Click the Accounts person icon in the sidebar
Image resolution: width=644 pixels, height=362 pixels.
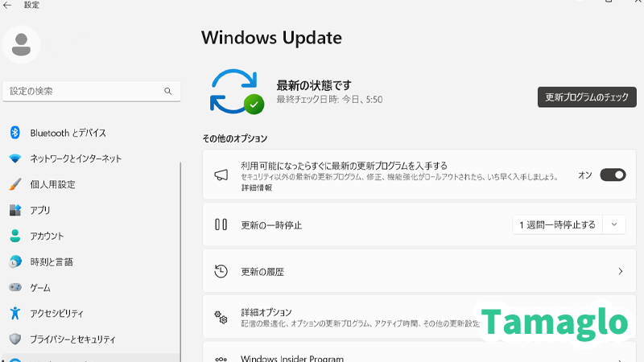coord(15,236)
